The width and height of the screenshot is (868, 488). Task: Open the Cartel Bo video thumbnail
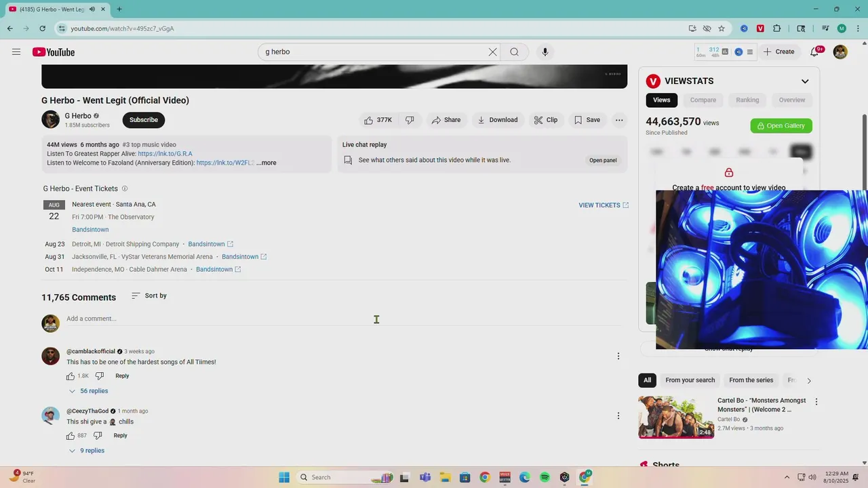676,417
